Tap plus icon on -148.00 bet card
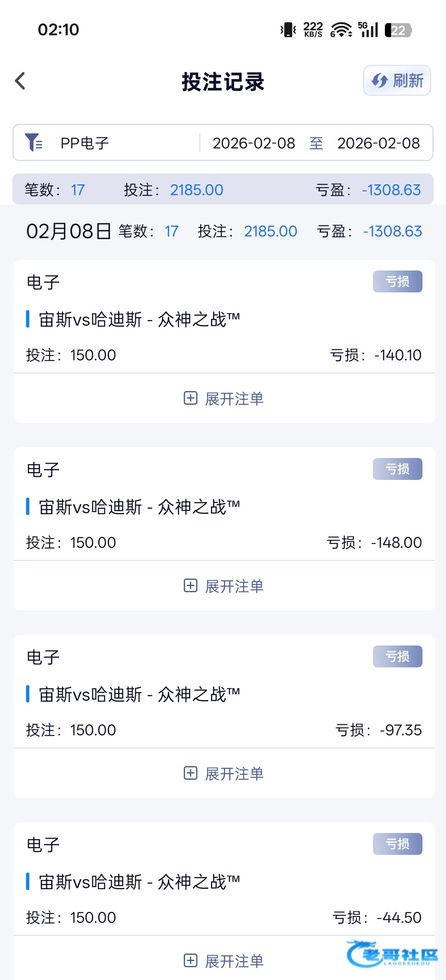Screen dimensions: 446x980 pos(190,586)
